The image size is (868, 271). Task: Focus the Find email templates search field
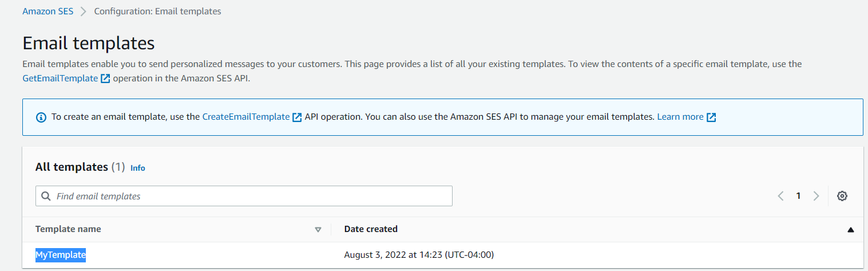tap(244, 196)
